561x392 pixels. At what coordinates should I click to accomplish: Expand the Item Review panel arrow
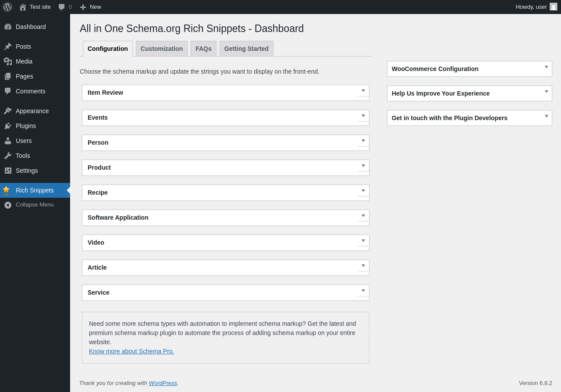pyautogui.click(x=363, y=91)
